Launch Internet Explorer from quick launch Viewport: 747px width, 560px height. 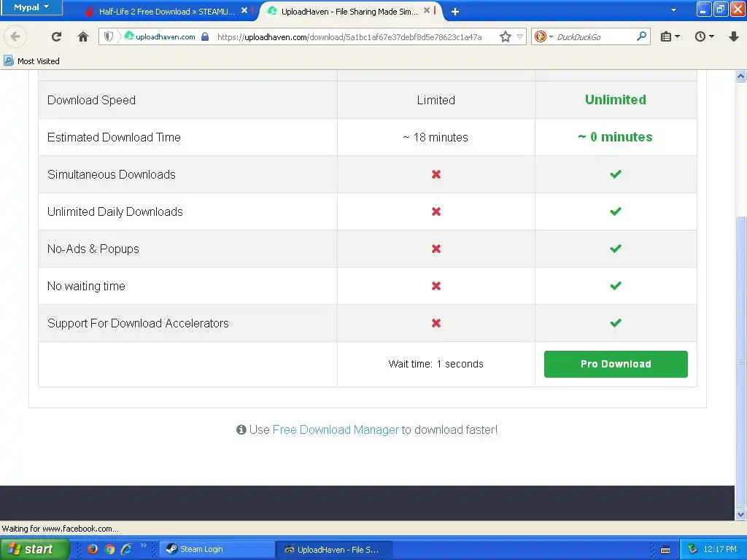[x=127, y=549]
